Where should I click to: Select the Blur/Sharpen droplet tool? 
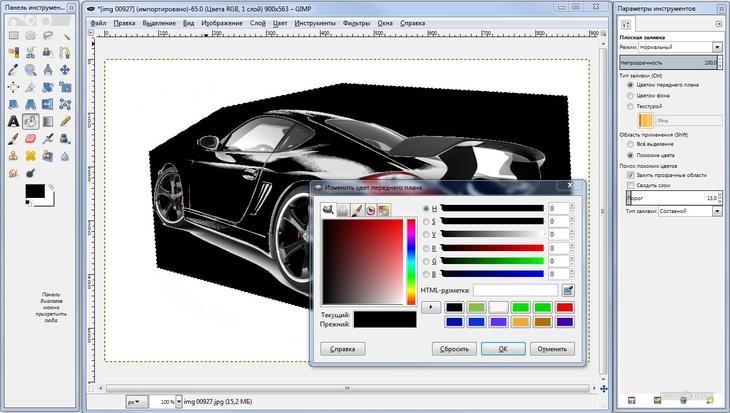coord(65,156)
